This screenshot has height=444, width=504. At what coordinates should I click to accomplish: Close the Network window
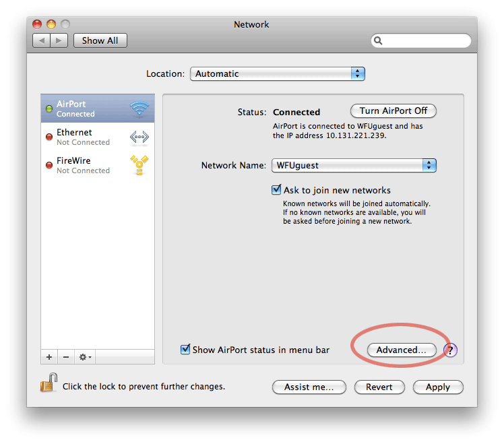coord(37,24)
